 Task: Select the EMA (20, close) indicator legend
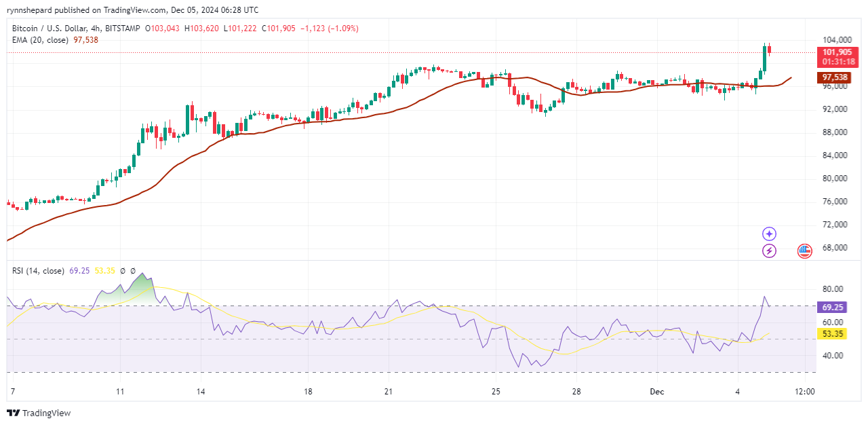41,40
